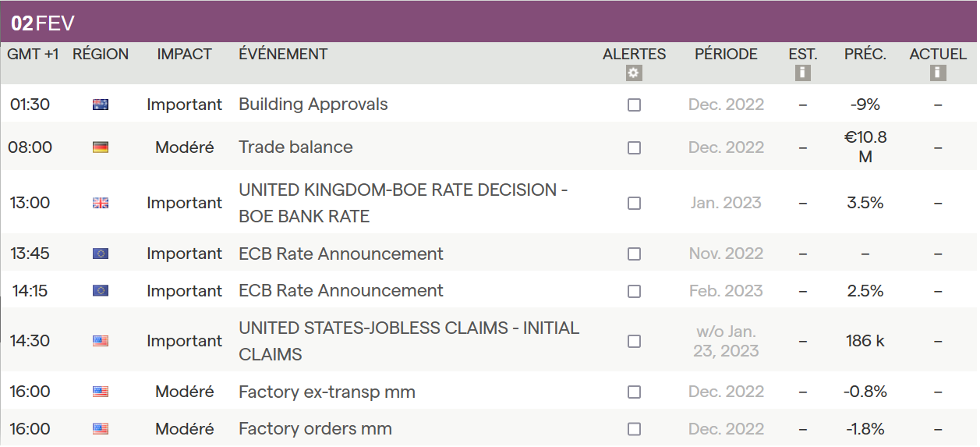Click the German flag on Trade balance row
Viewport: 980px width, 447px height.
click(101, 147)
